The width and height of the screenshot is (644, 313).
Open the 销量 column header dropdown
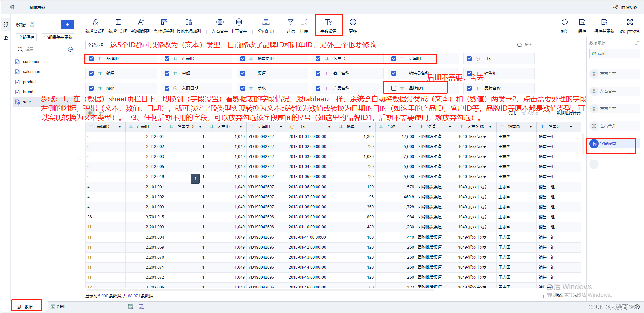370,127
